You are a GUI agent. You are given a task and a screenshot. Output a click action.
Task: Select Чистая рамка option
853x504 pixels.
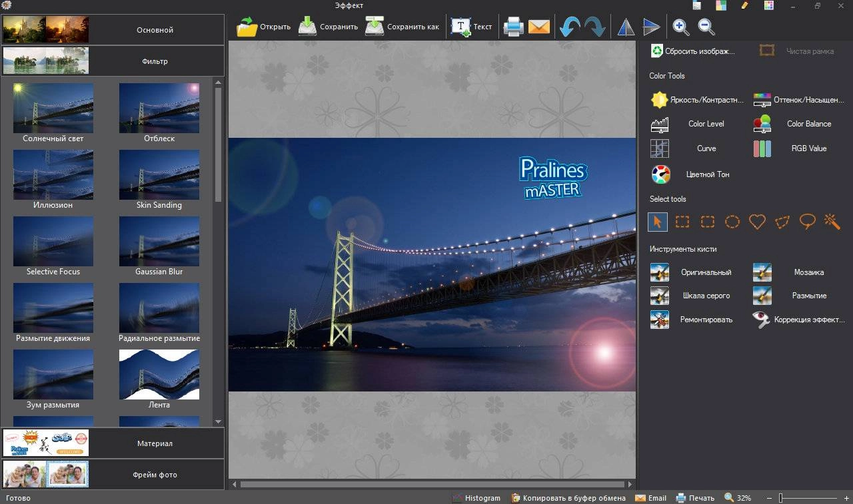click(x=796, y=51)
